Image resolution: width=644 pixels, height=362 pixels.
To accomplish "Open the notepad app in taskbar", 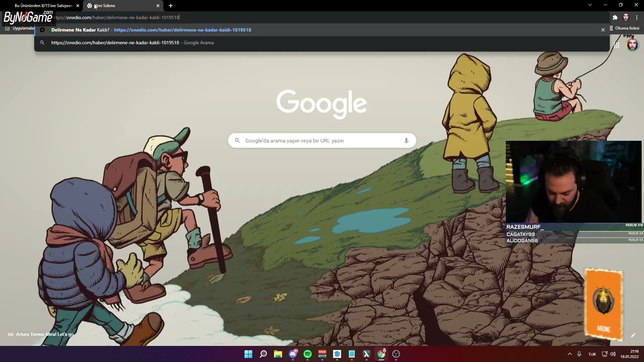I will (352, 354).
